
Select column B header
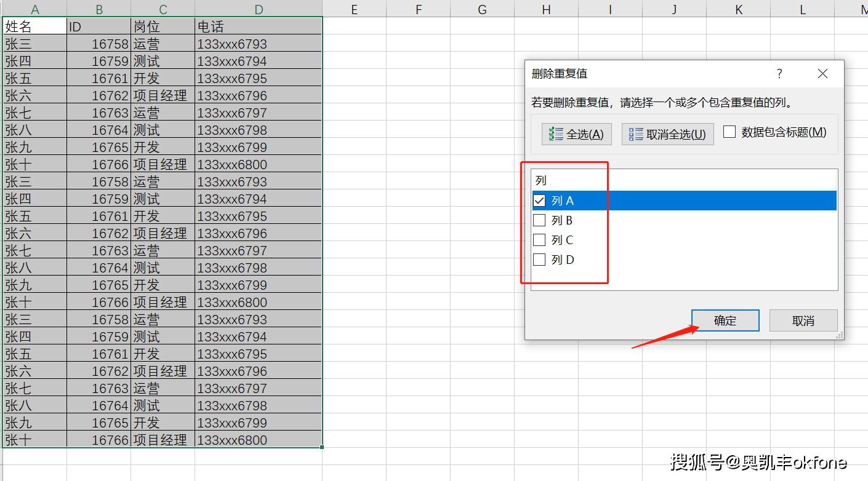[x=99, y=9]
